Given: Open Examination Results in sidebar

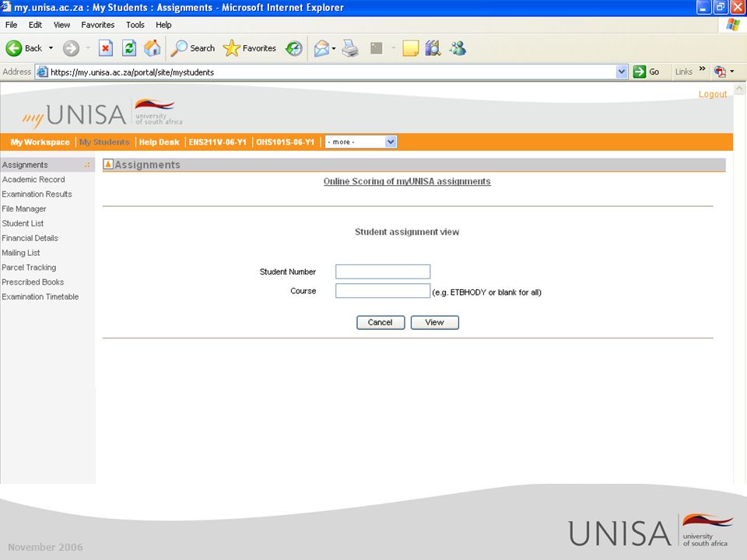Looking at the screenshot, I should (x=37, y=194).
